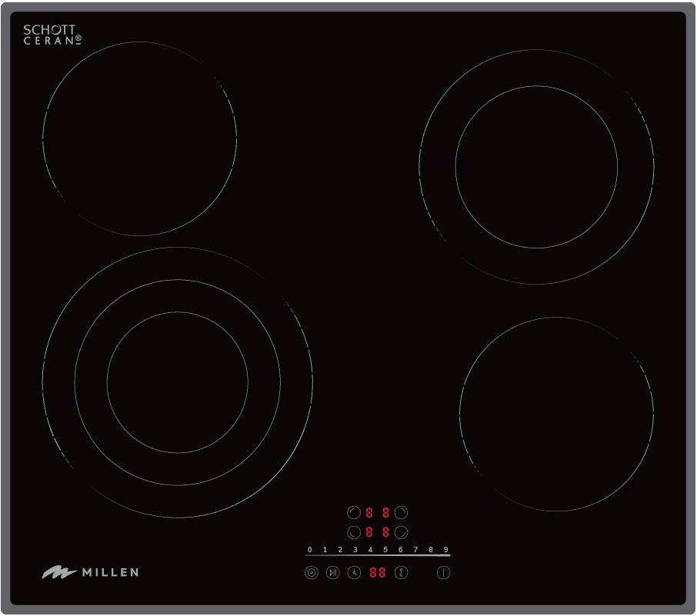
Task: Tap the top-left zone red power display
Action: 369,512
